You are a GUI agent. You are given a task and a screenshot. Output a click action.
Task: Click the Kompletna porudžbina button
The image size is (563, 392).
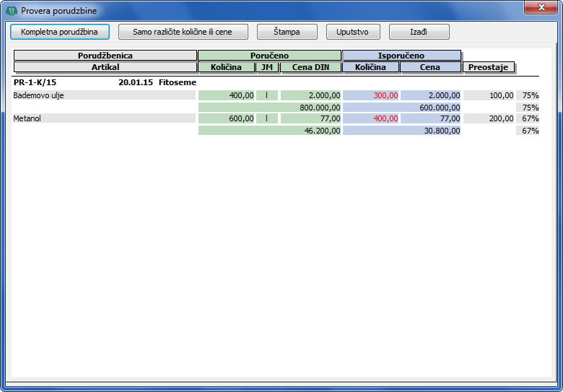tap(59, 32)
